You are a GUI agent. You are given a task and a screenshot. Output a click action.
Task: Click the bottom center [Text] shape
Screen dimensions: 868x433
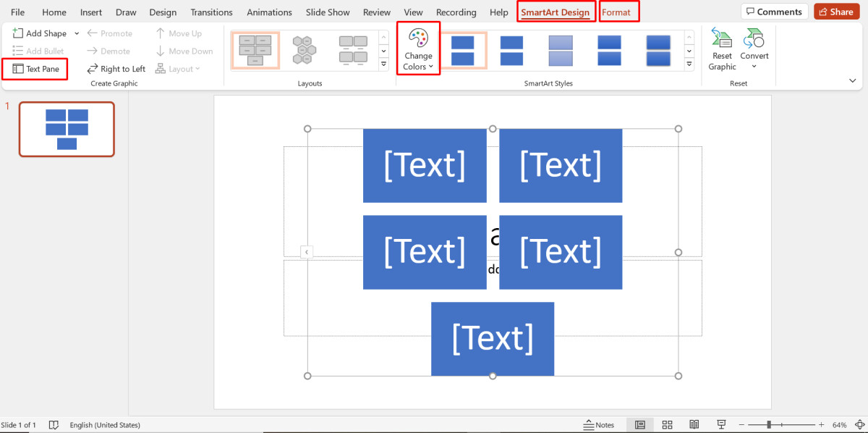point(493,338)
